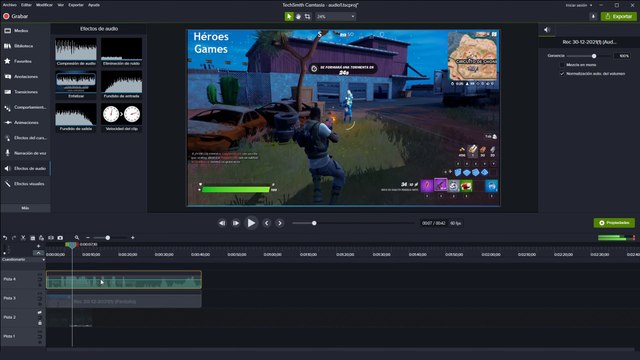Click the Ganancia percentage input field
Screen dimensions: 640x360
point(622,56)
